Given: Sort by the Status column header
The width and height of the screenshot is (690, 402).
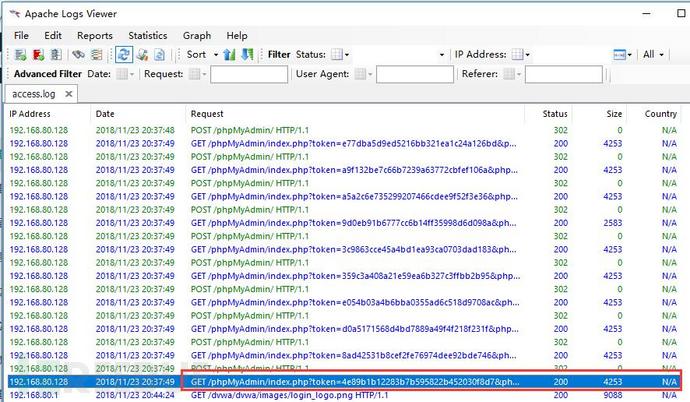Looking at the screenshot, I should (x=554, y=114).
